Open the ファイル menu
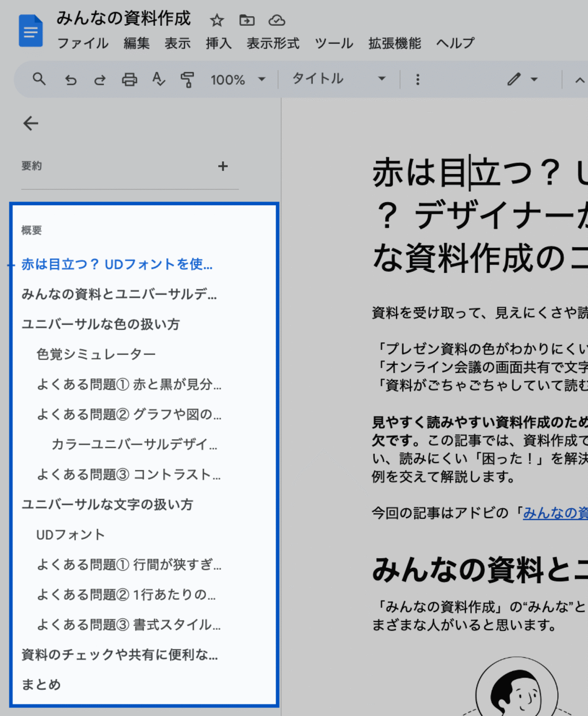588x716 pixels. point(83,43)
